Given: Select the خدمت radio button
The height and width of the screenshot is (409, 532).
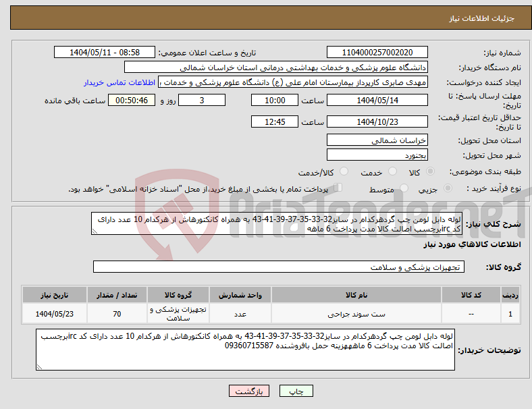Looking at the screenshot, I should click(392, 171).
